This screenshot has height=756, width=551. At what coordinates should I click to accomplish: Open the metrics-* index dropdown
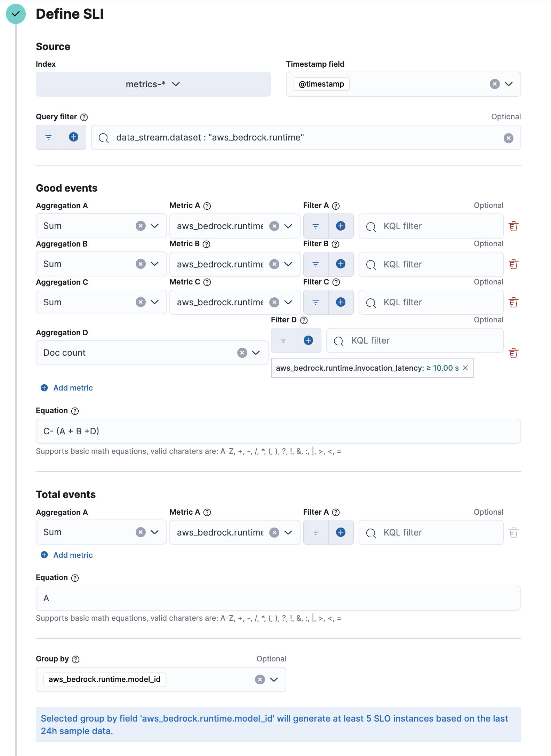tap(153, 84)
